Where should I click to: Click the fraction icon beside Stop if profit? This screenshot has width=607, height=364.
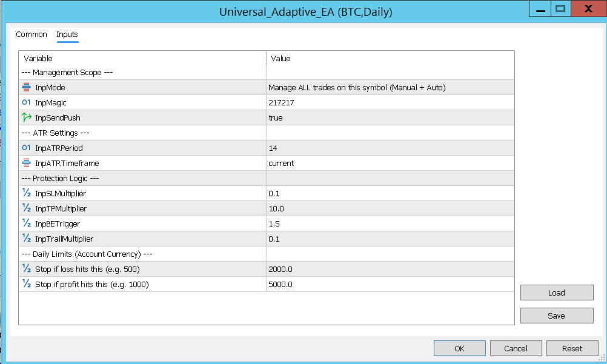tap(26, 283)
